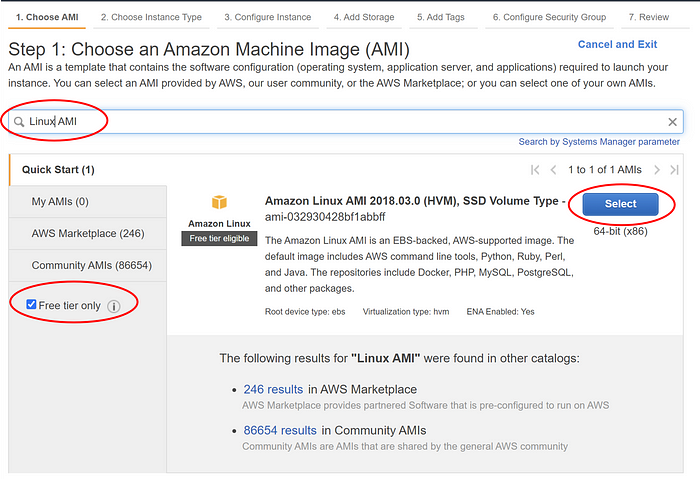Go to next page of AMI results
The height and width of the screenshot is (479, 700).
[x=657, y=170]
